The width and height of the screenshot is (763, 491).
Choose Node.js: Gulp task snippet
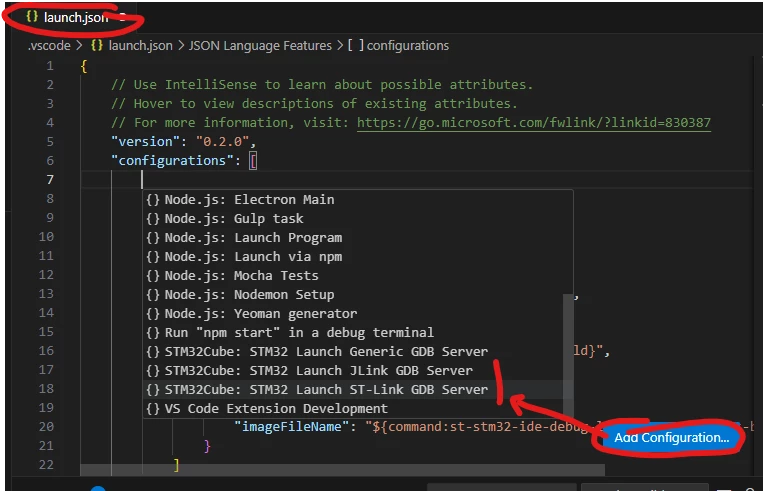tap(358, 218)
